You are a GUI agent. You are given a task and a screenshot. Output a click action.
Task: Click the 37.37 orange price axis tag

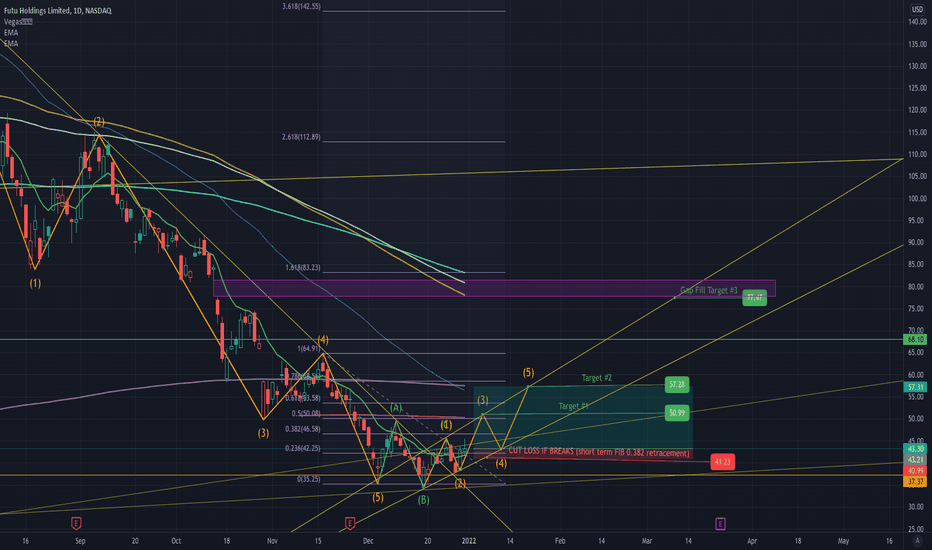point(915,482)
